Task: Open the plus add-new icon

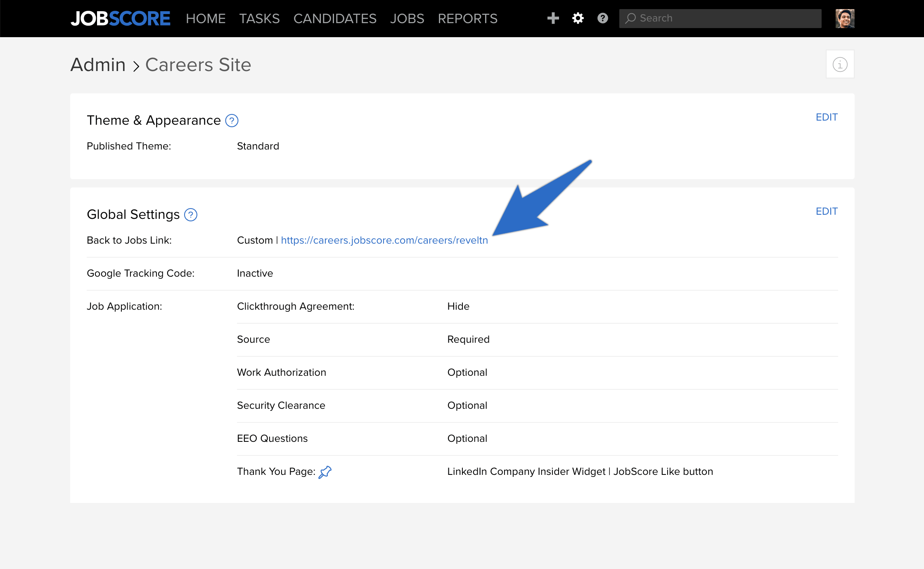Action: click(x=553, y=18)
